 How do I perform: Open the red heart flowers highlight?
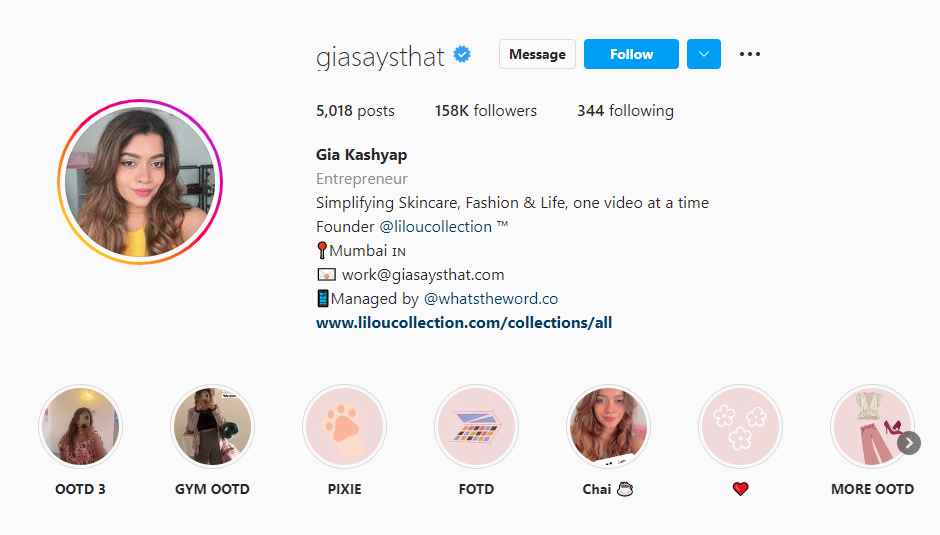(740, 426)
